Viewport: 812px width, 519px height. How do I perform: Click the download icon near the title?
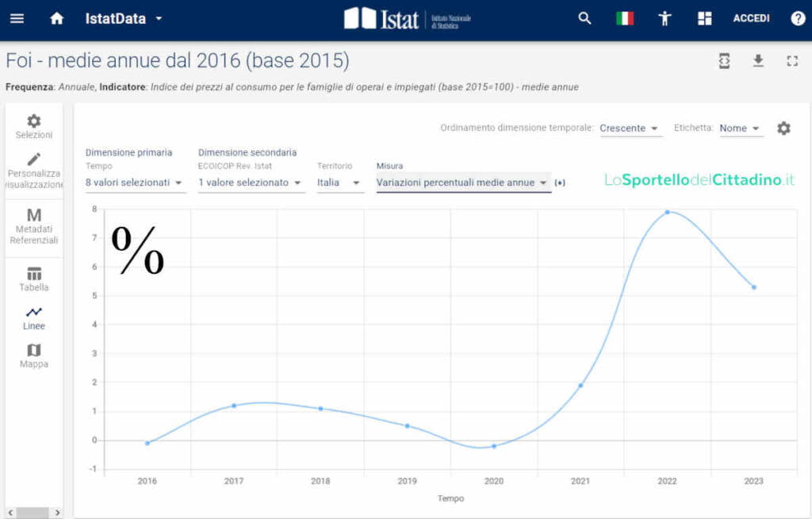click(758, 60)
